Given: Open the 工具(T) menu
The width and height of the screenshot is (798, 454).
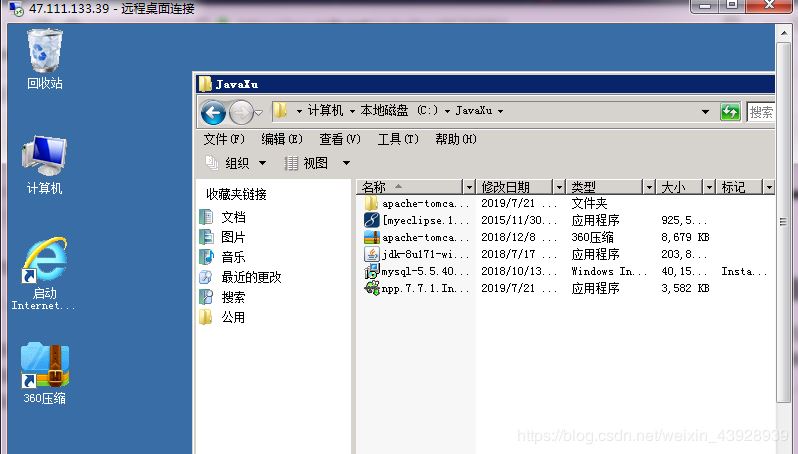Looking at the screenshot, I should [x=397, y=139].
